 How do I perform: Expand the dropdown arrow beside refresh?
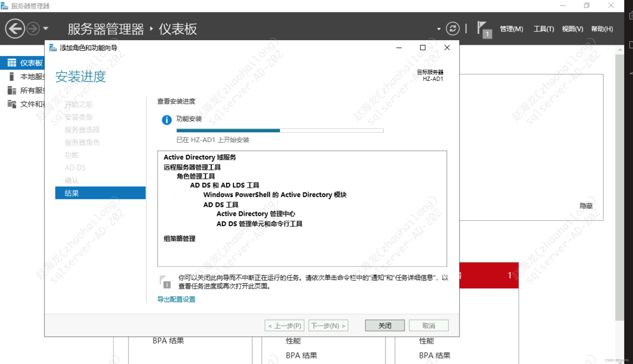tap(439, 29)
